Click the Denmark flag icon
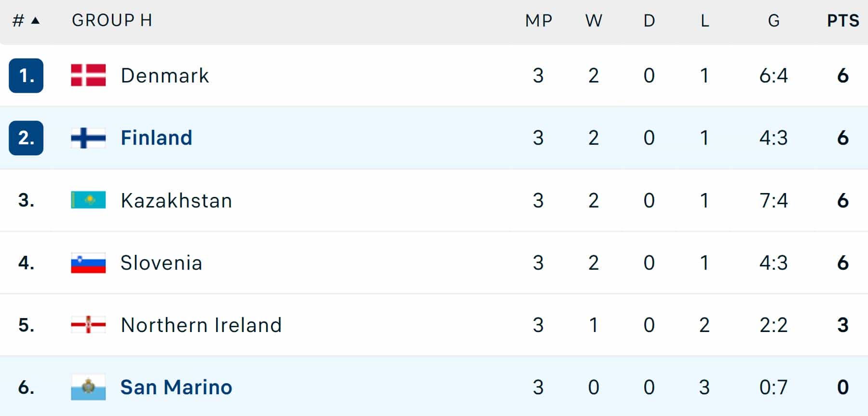 88,75
